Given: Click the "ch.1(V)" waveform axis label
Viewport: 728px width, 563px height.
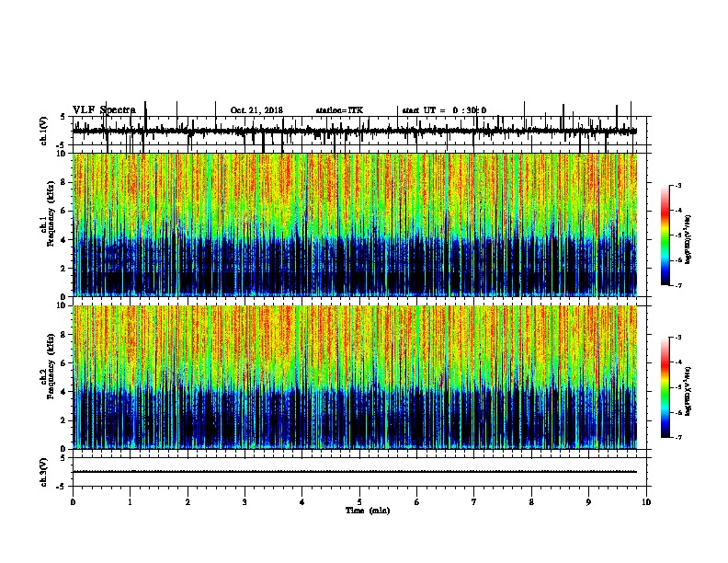Looking at the screenshot, I should (x=43, y=131).
